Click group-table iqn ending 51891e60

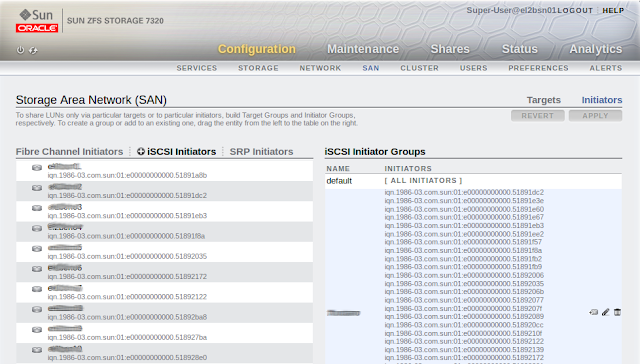pyautogui.click(x=464, y=209)
